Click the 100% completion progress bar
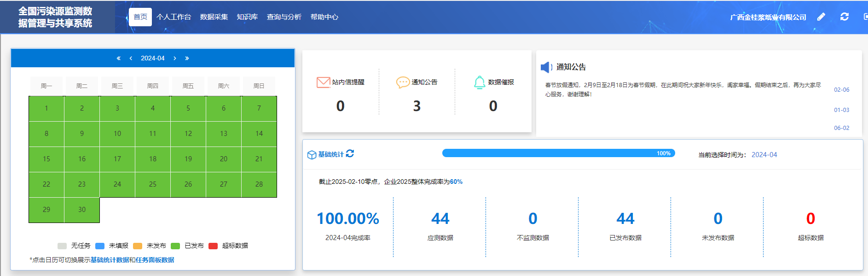Image resolution: width=868 pixels, height=276 pixels. [x=558, y=153]
